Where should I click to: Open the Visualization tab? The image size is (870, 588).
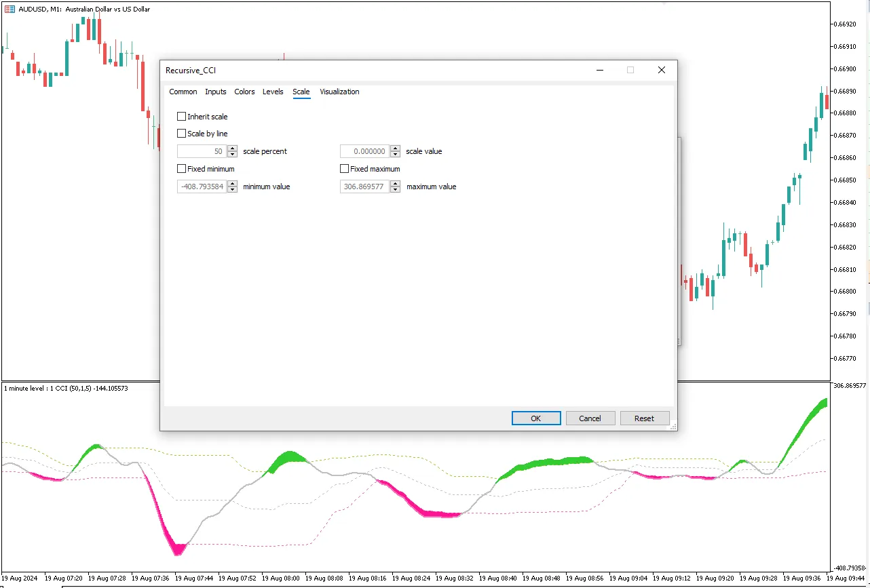339,92
